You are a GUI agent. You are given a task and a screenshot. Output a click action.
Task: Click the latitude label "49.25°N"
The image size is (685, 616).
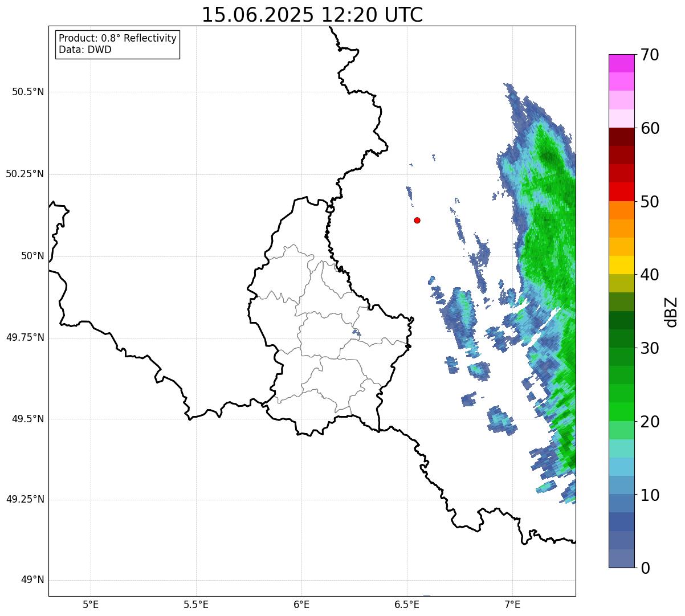25,499
